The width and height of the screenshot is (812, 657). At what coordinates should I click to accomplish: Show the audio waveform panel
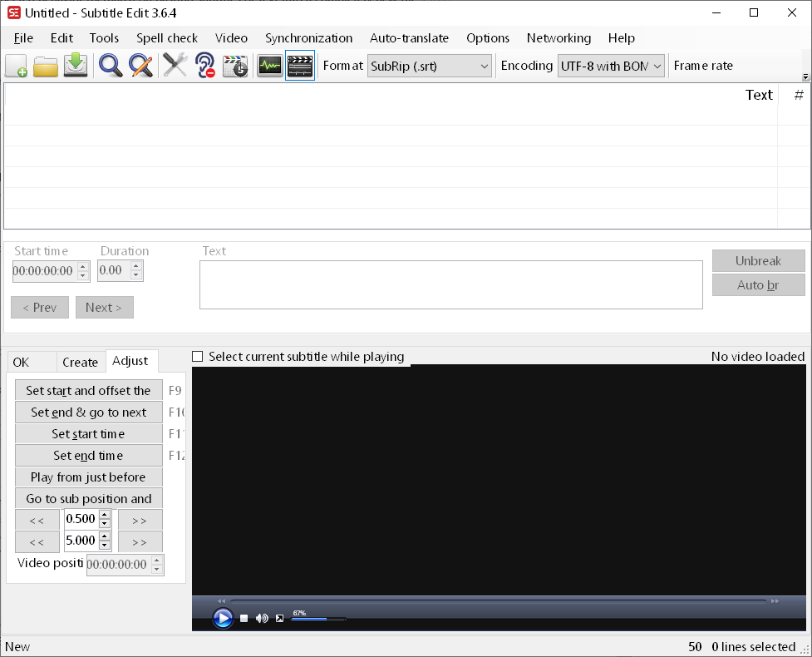point(269,66)
